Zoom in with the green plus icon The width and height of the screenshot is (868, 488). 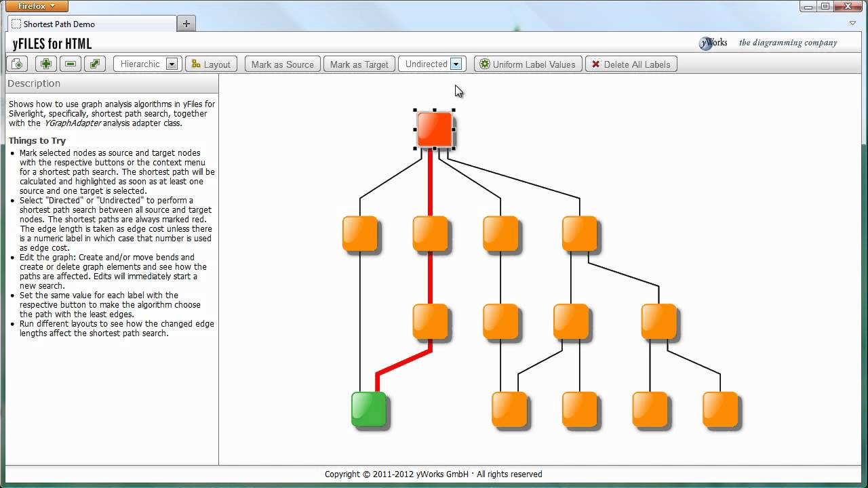(x=46, y=64)
